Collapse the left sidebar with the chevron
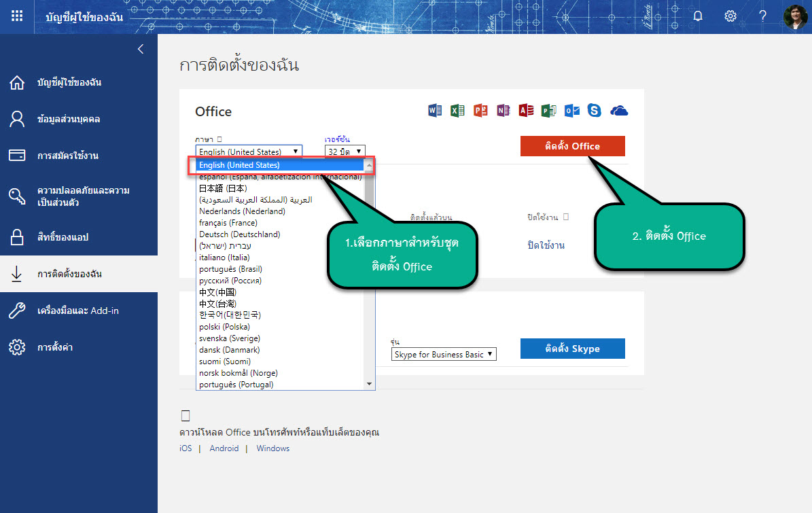The image size is (812, 513). pyautogui.click(x=141, y=49)
